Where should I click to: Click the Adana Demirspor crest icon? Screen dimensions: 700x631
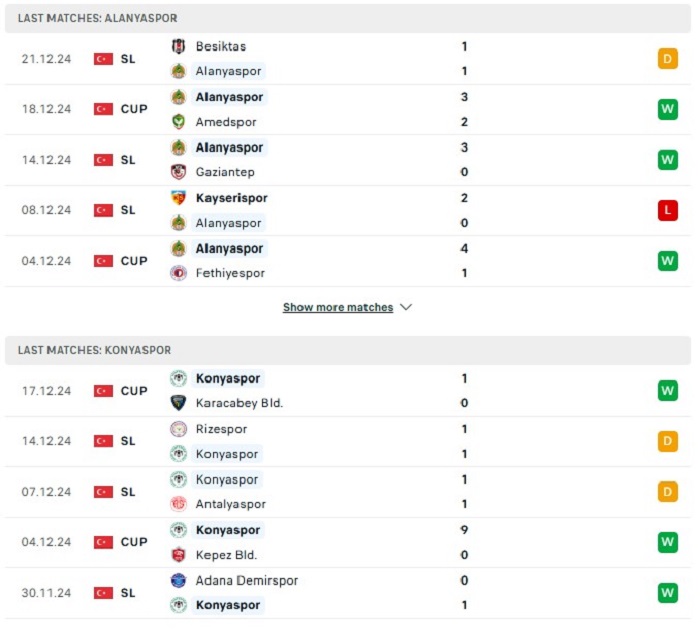[x=179, y=580]
